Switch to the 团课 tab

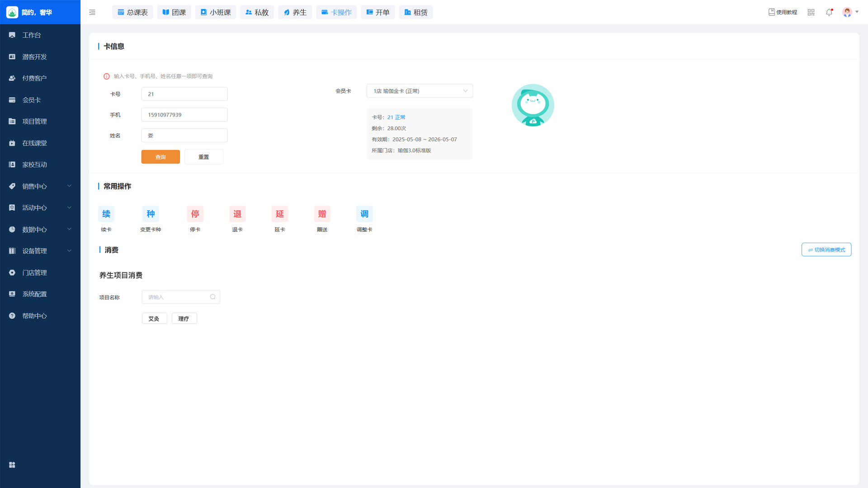tap(174, 12)
